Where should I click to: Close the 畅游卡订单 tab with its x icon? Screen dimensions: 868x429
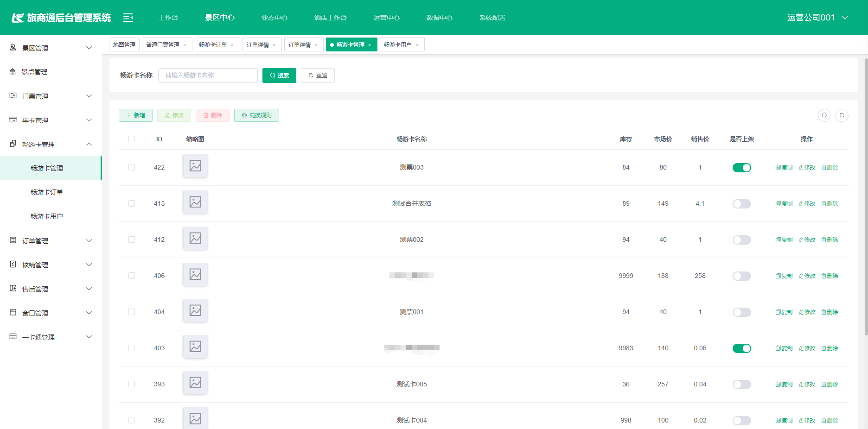point(232,45)
